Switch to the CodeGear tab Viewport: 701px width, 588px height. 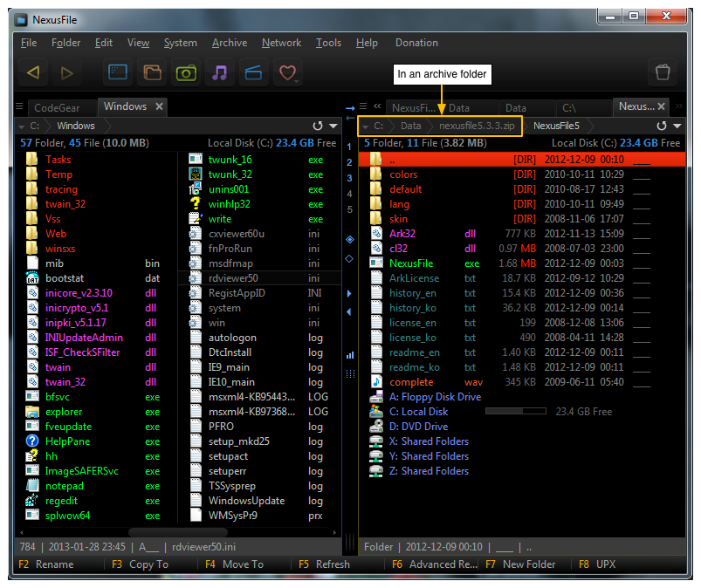[62, 107]
